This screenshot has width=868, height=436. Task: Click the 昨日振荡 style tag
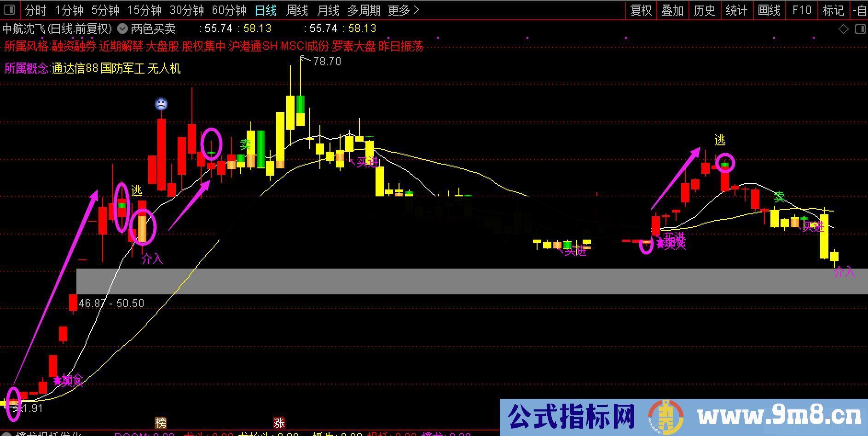point(401,46)
